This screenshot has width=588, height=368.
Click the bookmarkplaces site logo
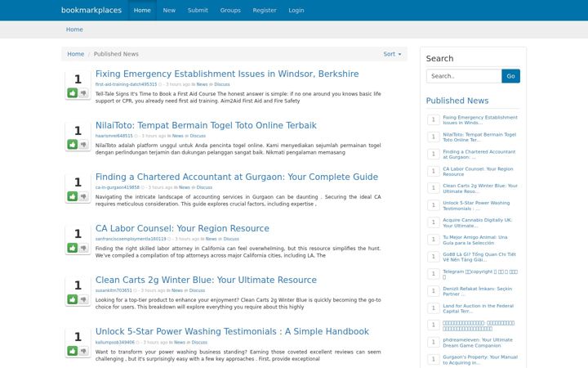(x=91, y=10)
